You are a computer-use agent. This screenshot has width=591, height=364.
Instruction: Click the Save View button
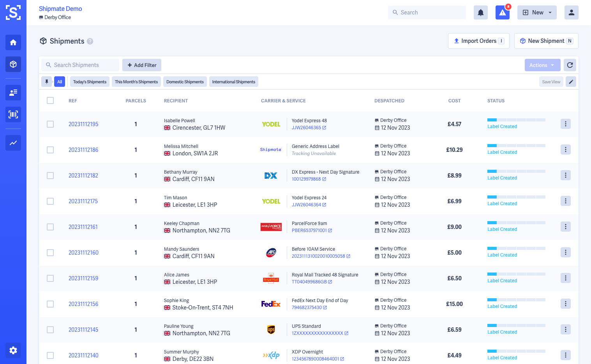tap(551, 82)
